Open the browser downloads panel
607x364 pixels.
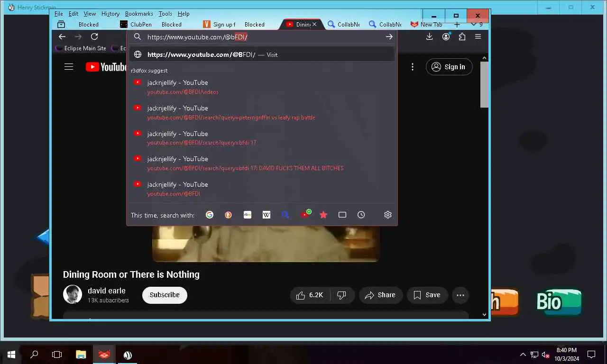pos(429,36)
